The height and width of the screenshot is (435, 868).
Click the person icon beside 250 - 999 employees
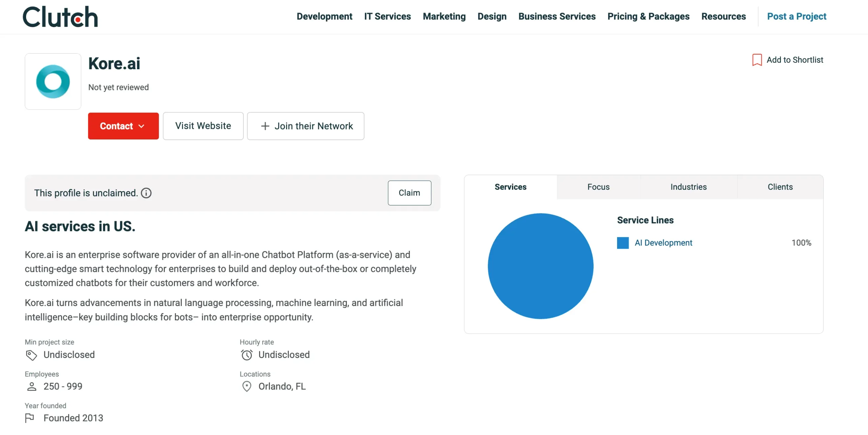pos(32,386)
